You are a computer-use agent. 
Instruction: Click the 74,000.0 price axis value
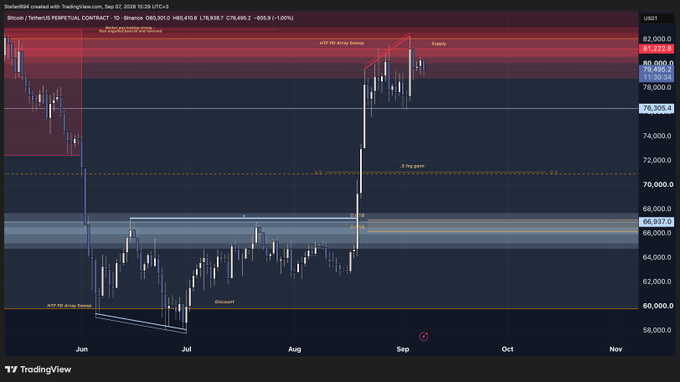(x=657, y=136)
